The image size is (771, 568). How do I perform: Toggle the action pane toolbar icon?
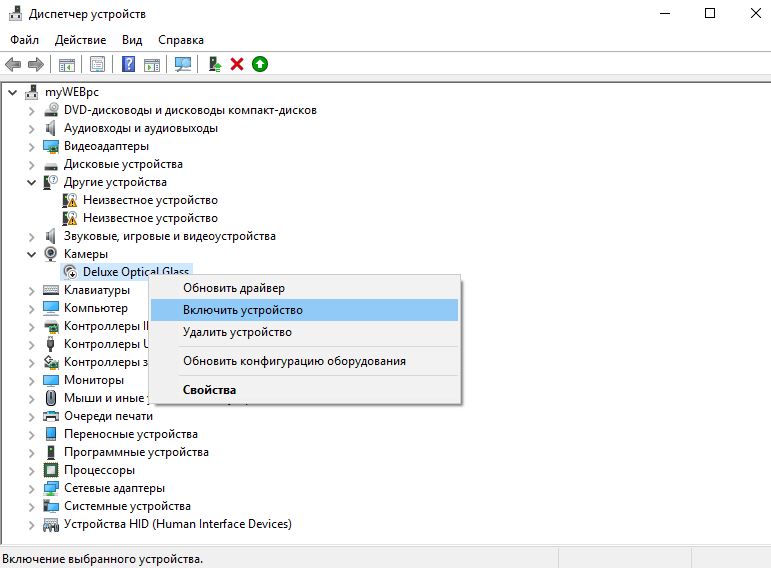pyautogui.click(x=152, y=64)
